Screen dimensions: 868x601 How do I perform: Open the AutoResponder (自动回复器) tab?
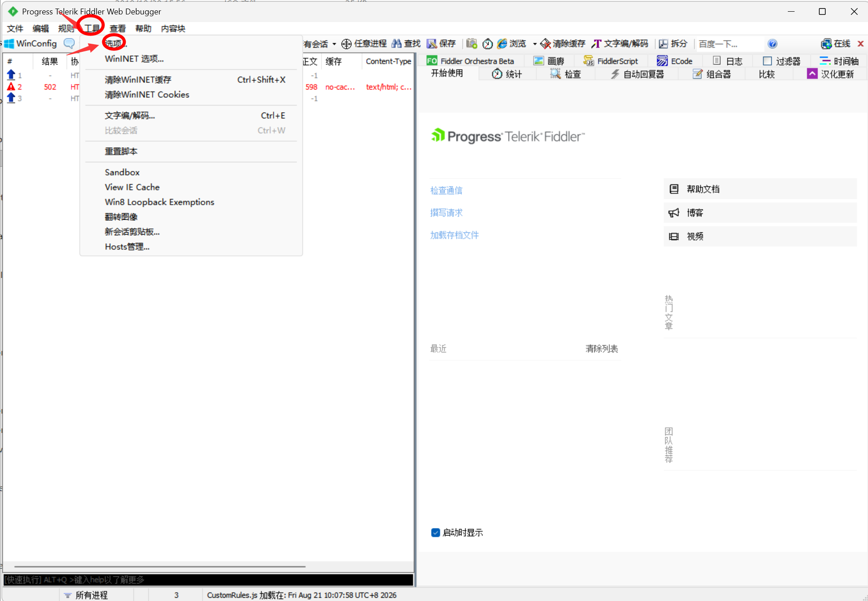tap(637, 74)
